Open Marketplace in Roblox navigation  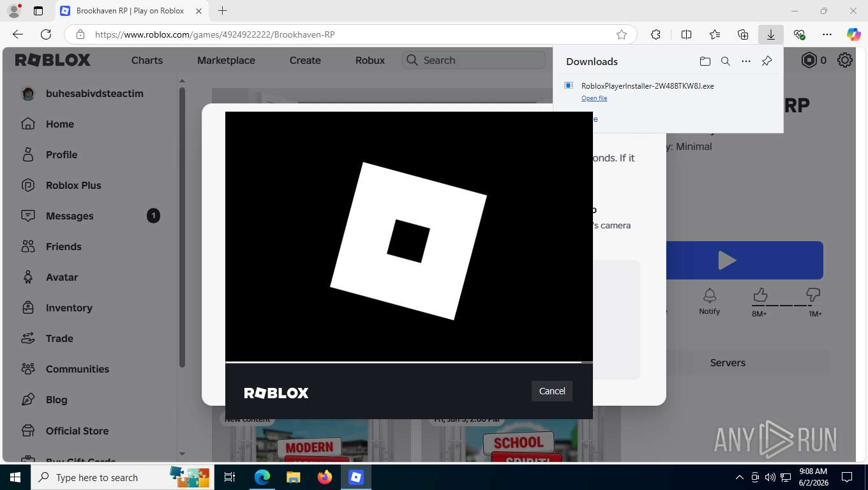tap(226, 60)
